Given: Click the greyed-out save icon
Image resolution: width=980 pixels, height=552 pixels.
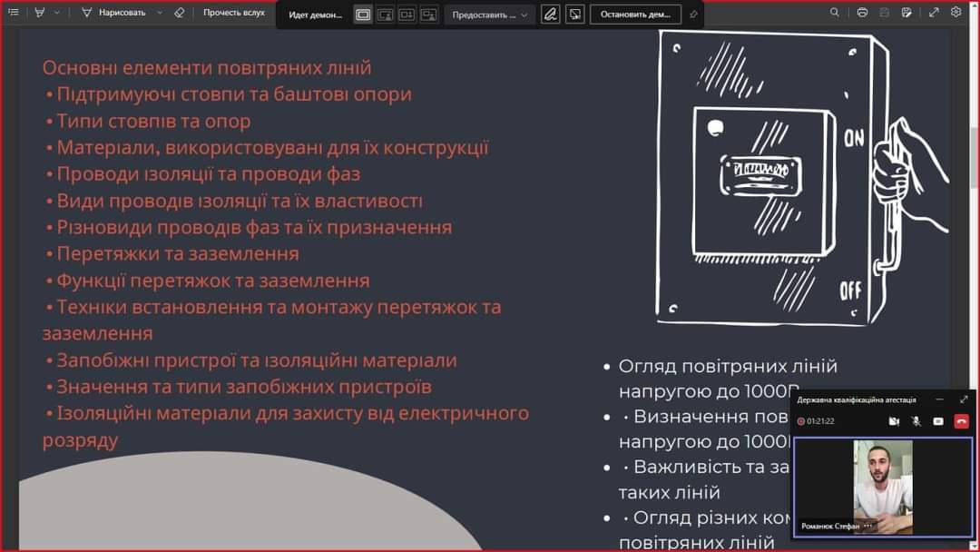Looking at the screenshot, I should 885,12.
